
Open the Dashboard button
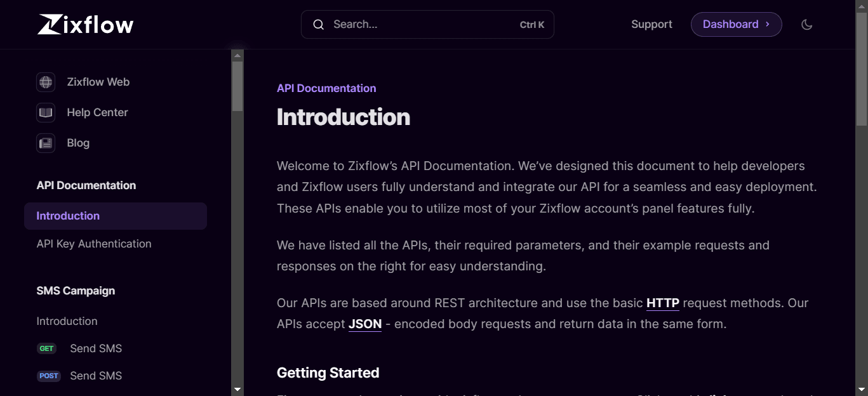[730, 24]
